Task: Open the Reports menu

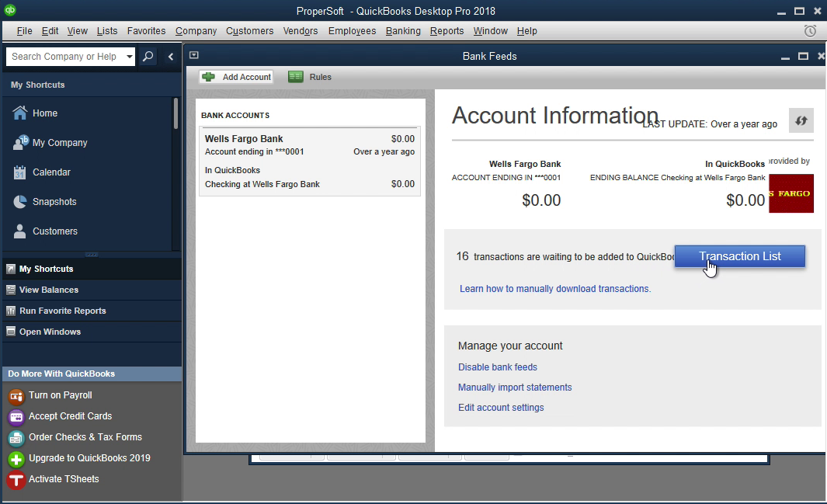Action: [x=447, y=31]
